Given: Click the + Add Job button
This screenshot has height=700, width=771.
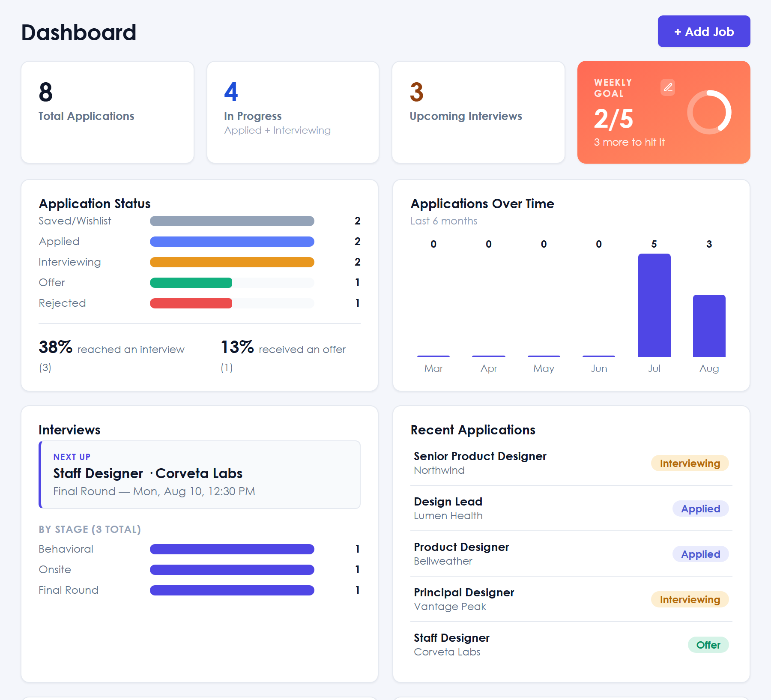Looking at the screenshot, I should coord(704,31).
